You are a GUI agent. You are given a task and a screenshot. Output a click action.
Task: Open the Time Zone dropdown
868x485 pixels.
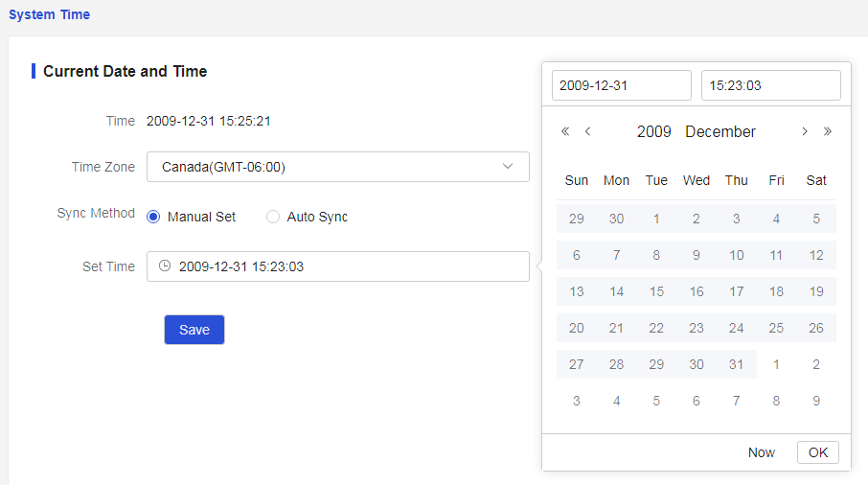click(337, 167)
